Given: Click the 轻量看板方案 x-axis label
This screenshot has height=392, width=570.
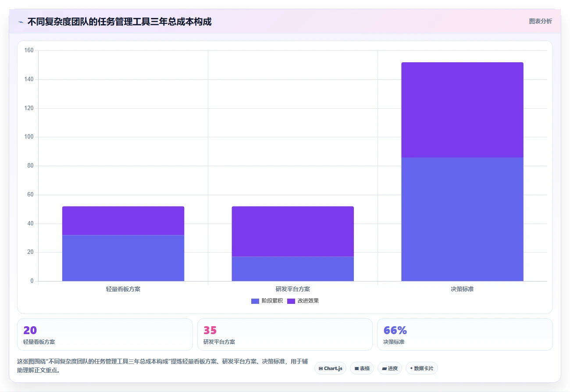Looking at the screenshot, I should click(123, 289).
